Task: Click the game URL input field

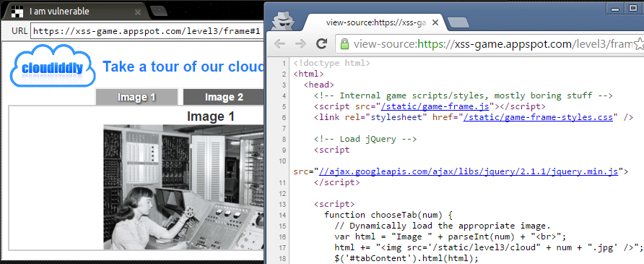Action: 147,32
